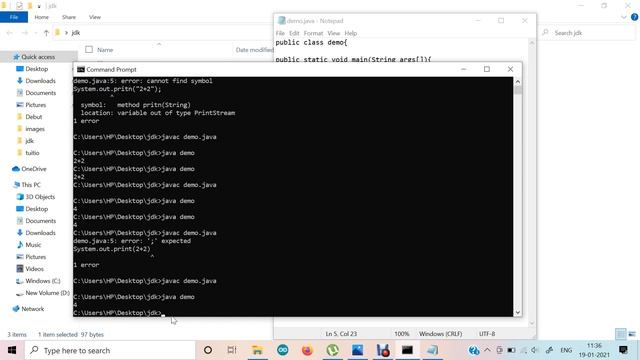
Task: Open the jdk folder in sidebar
Action: tap(29, 141)
